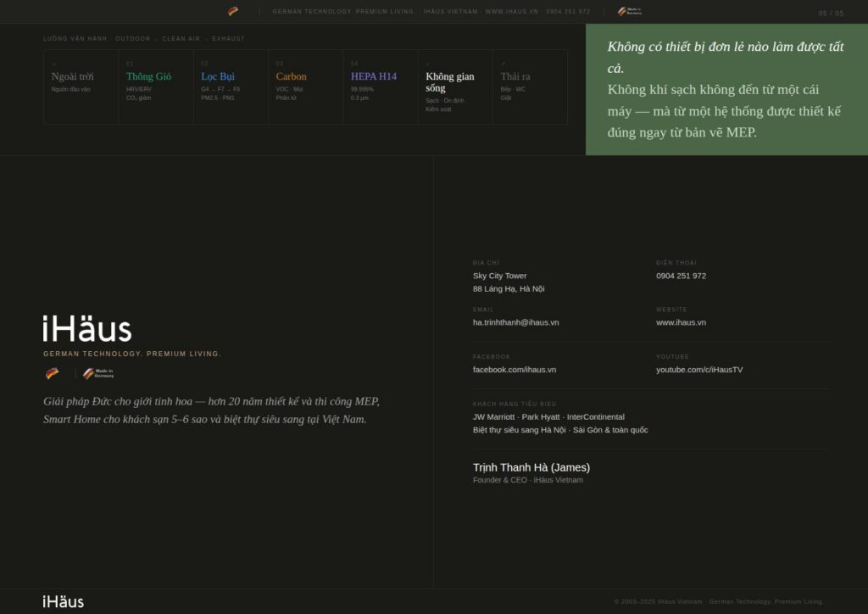Click the German flag icon below the tagline
This screenshot has height=614, width=868.
tap(53, 373)
